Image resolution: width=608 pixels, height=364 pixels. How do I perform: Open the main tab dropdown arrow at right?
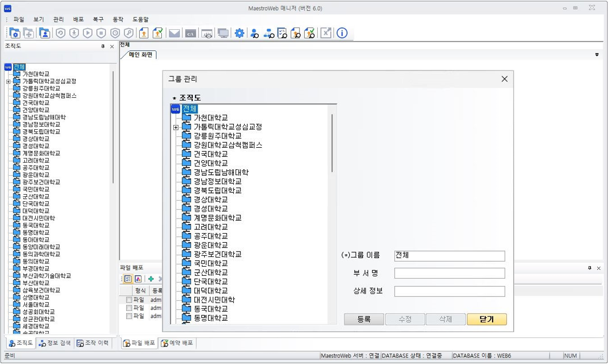[597, 55]
